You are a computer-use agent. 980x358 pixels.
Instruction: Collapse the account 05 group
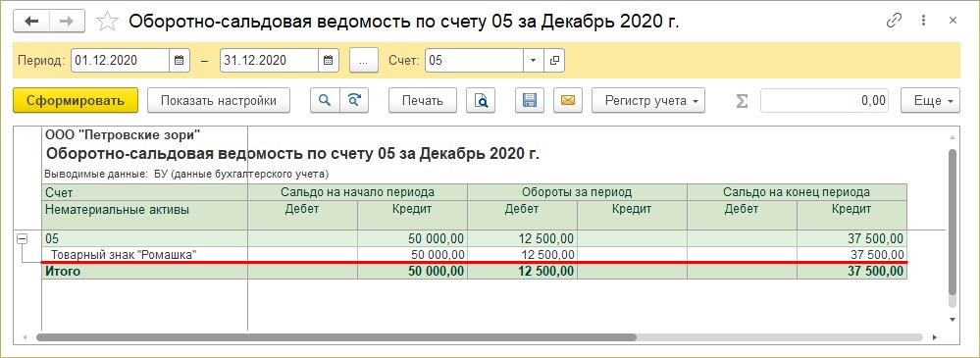tap(22, 238)
